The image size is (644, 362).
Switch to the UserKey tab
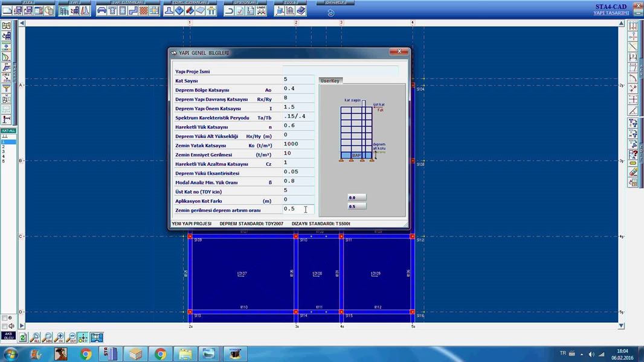(330, 81)
